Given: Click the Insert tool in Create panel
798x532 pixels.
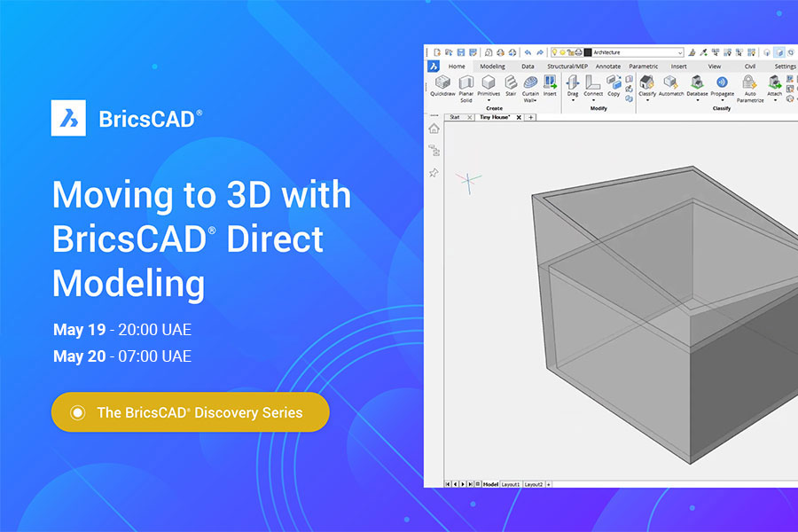Looking at the screenshot, I should (x=550, y=85).
